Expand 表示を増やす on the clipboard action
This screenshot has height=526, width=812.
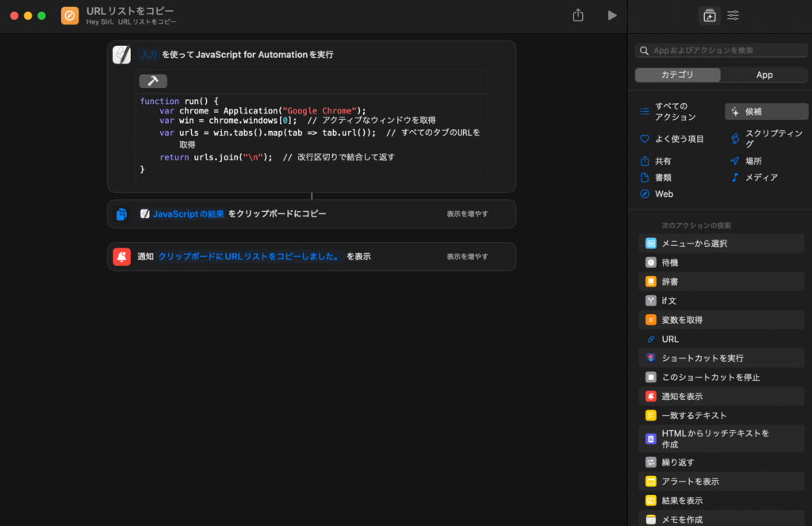(467, 214)
